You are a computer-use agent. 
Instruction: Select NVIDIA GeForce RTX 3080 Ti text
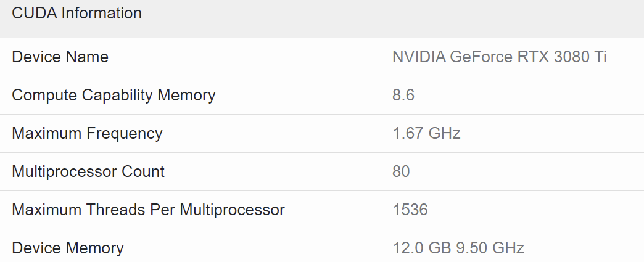499,57
